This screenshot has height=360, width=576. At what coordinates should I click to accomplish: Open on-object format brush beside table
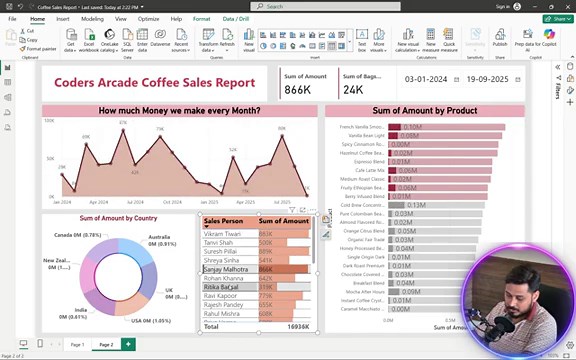click(325, 235)
